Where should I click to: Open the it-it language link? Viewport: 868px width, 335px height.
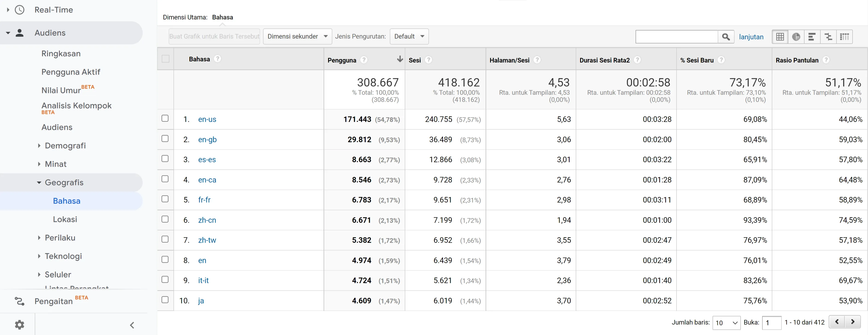pos(203,280)
